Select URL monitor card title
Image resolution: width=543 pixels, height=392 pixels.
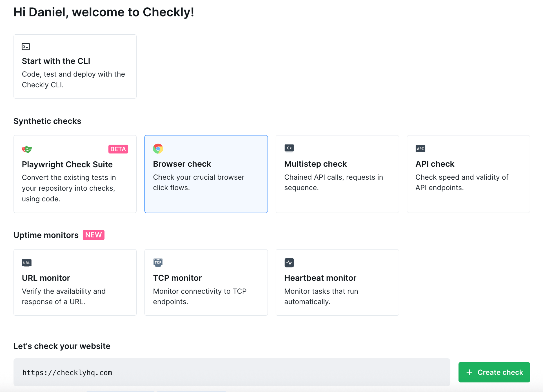[x=46, y=278]
